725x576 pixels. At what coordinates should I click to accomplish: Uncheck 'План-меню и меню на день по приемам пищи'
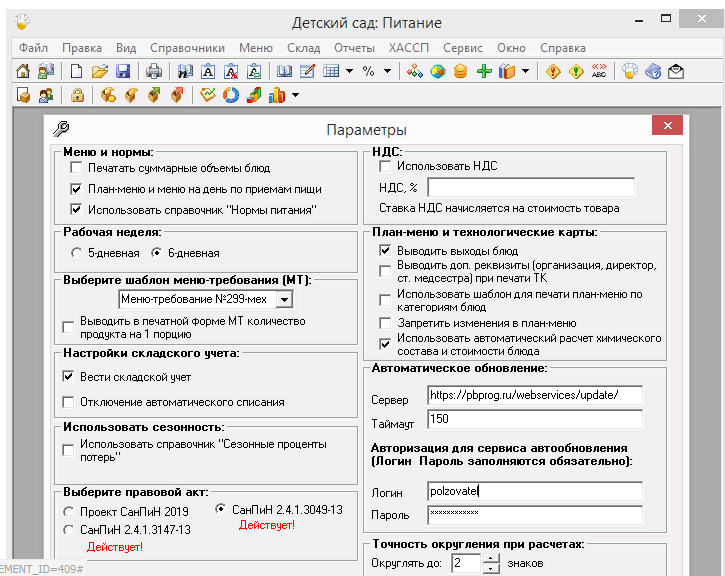pyautogui.click(x=76, y=189)
